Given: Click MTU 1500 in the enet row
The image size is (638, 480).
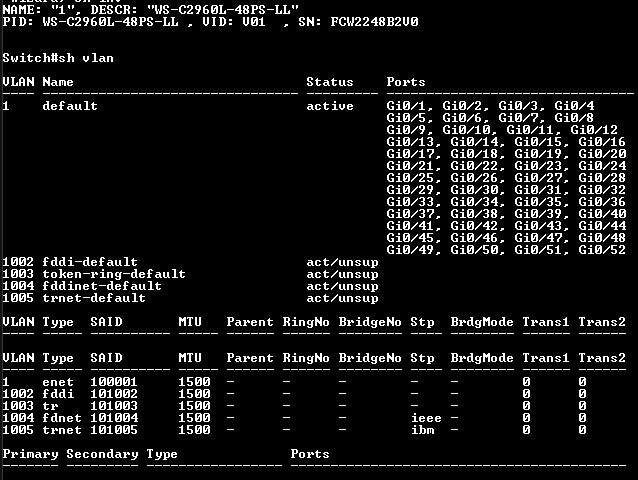Looking at the screenshot, I should (194, 382).
